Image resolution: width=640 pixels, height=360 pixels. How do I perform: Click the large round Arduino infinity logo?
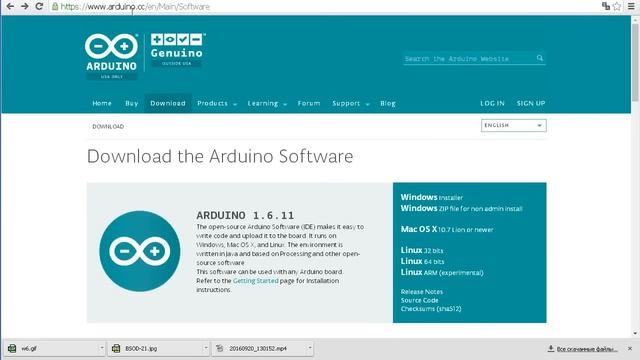(x=140, y=251)
